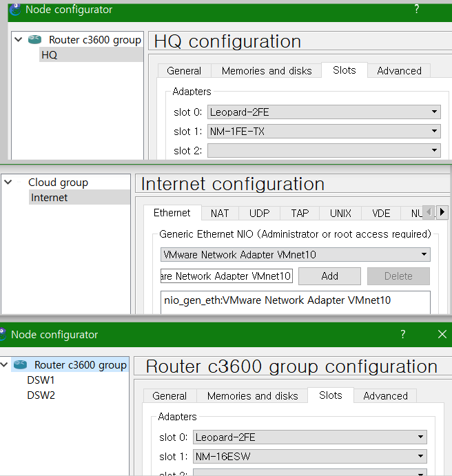Screen dimensions: 452x476
Task: Open the TAP tab in Internet configuration
Action: pyautogui.click(x=300, y=213)
